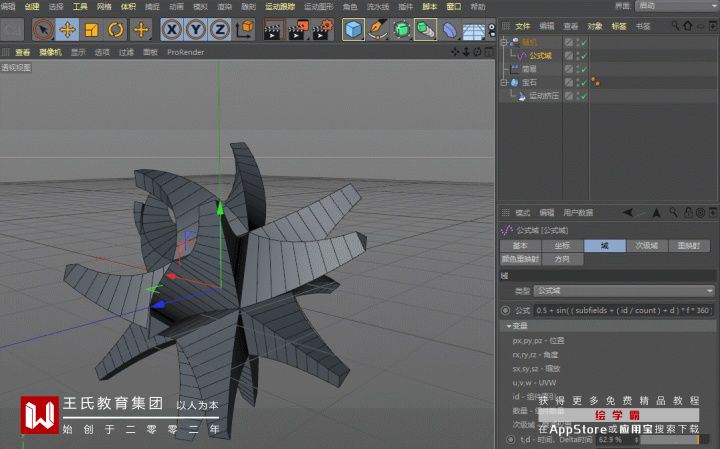Switch to the 次级域 tab

[x=647, y=246]
